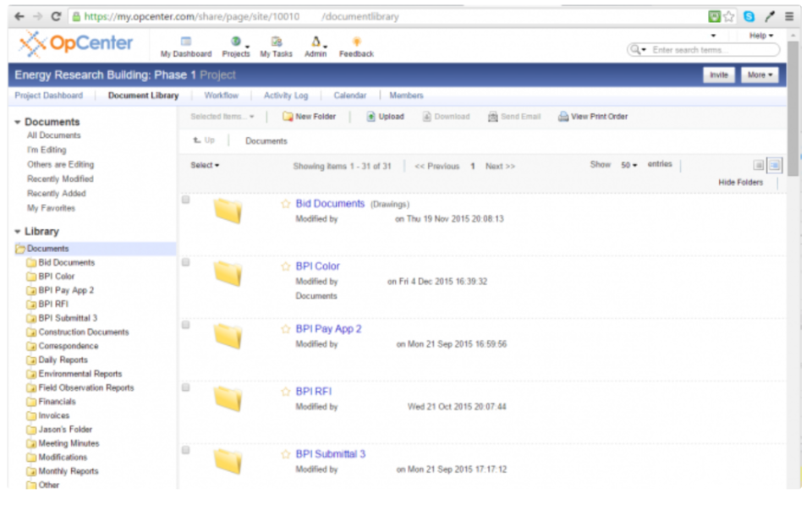
Task: Click the My Dashboard icon
Action: pyautogui.click(x=185, y=41)
